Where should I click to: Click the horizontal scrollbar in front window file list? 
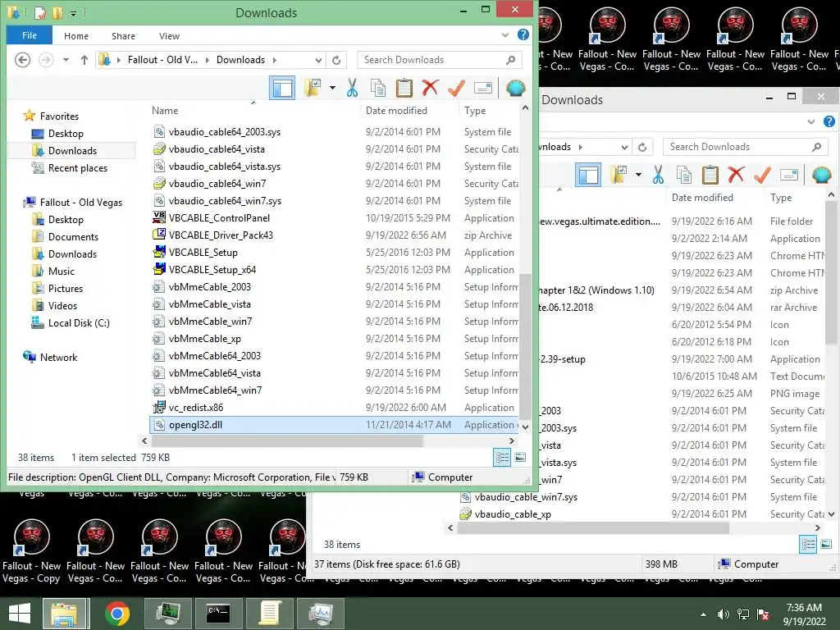[x=287, y=441]
